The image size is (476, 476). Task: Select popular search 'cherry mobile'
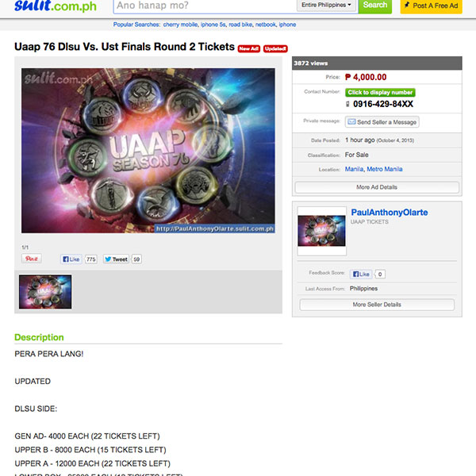tap(180, 25)
